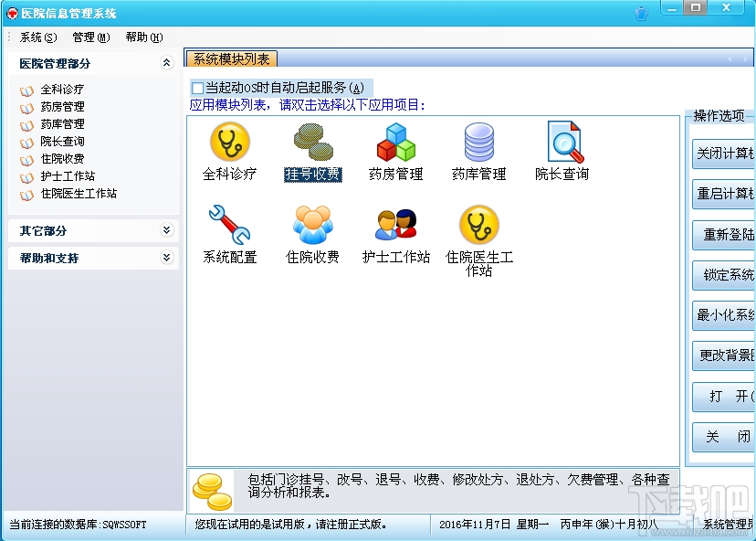Click book icon beside sidebar 住院医生工作站
756x541 pixels.
tap(27, 195)
